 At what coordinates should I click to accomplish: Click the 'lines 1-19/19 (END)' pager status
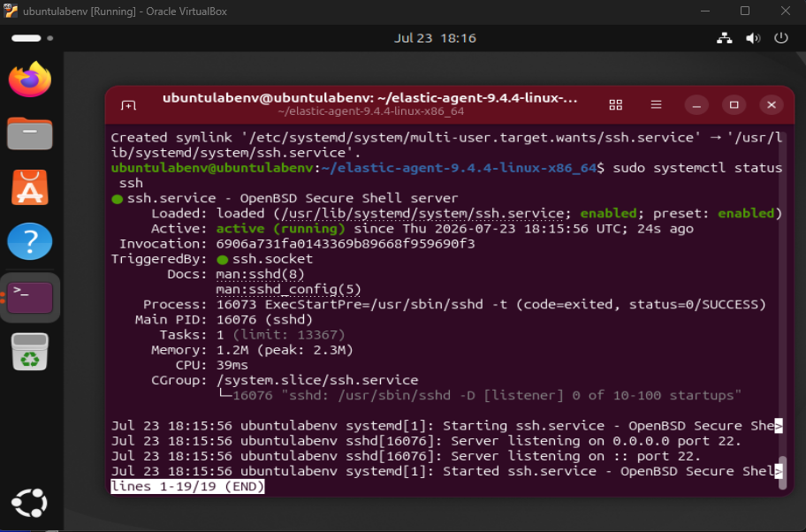(187, 486)
